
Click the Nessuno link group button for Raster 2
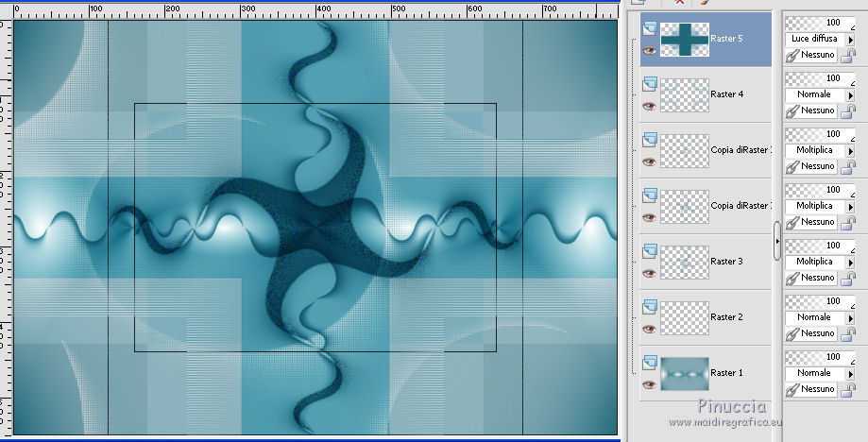(811, 333)
